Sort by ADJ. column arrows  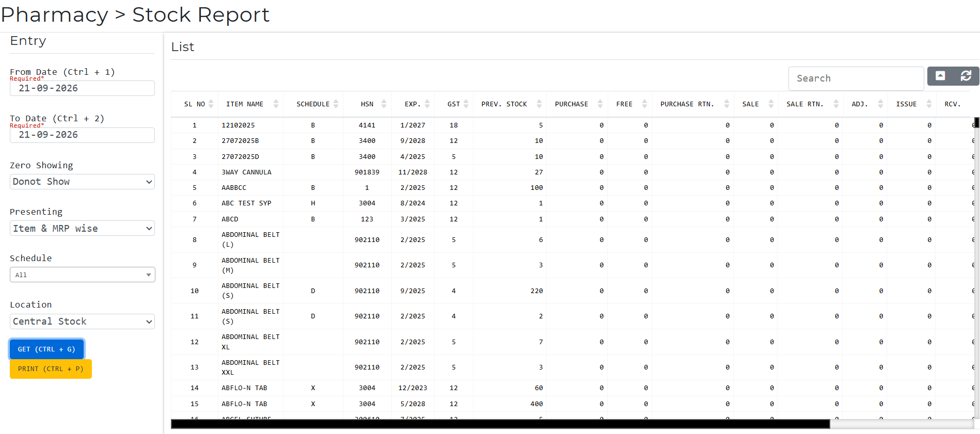tap(880, 104)
